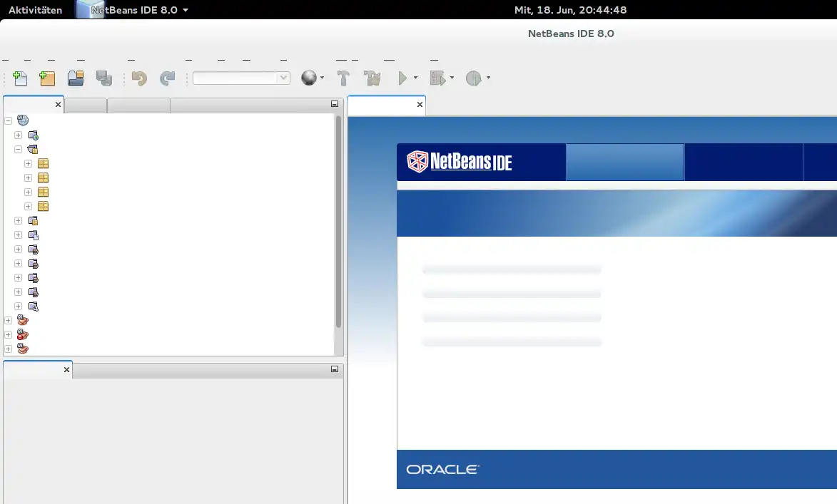
Task: Click the project tree vertical scrollbar
Action: (338, 221)
